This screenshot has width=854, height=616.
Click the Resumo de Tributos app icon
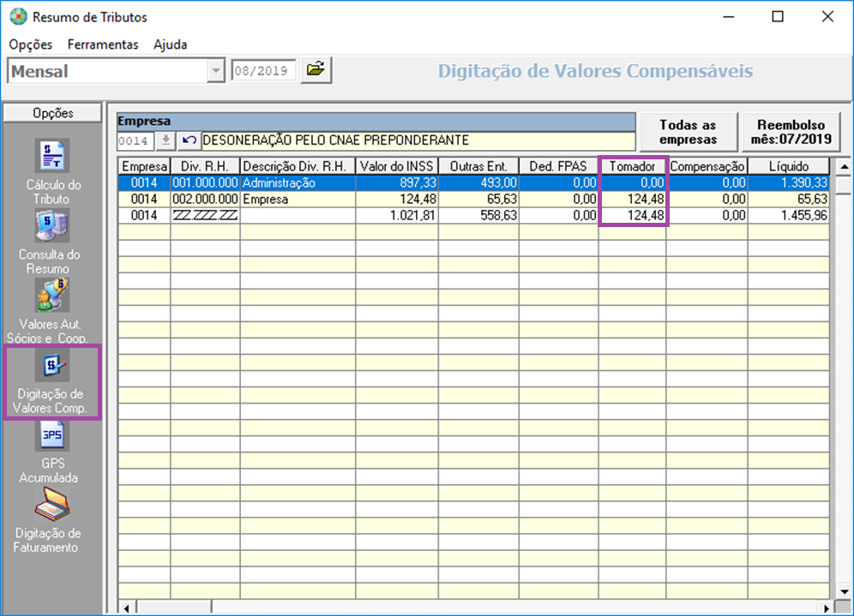tap(18, 17)
